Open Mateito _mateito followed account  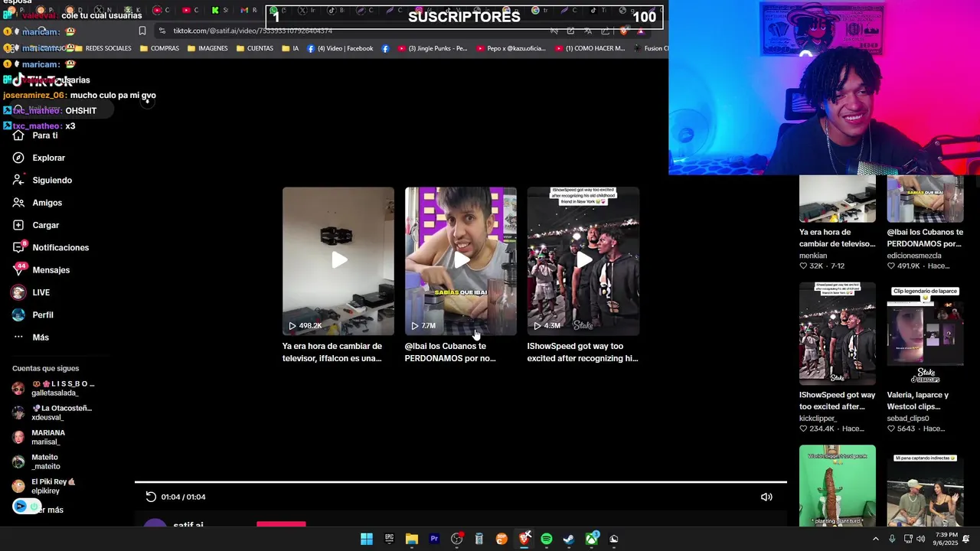point(36,461)
